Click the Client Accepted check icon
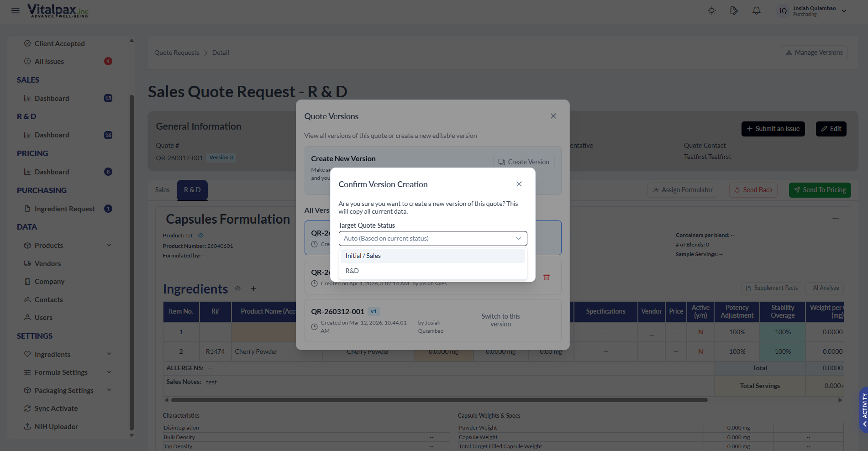Image resolution: width=868 pixels, height=451 pixels. tap(27, 43)
